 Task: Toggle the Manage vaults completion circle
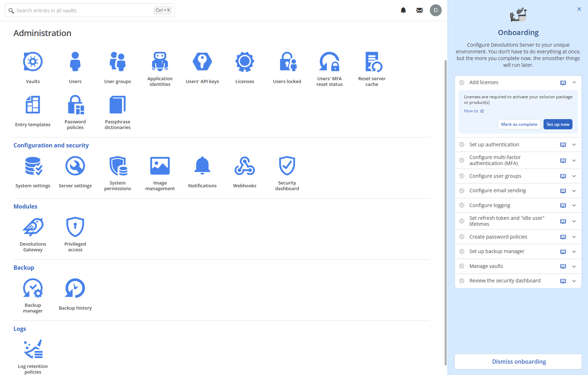click(462, 266)
